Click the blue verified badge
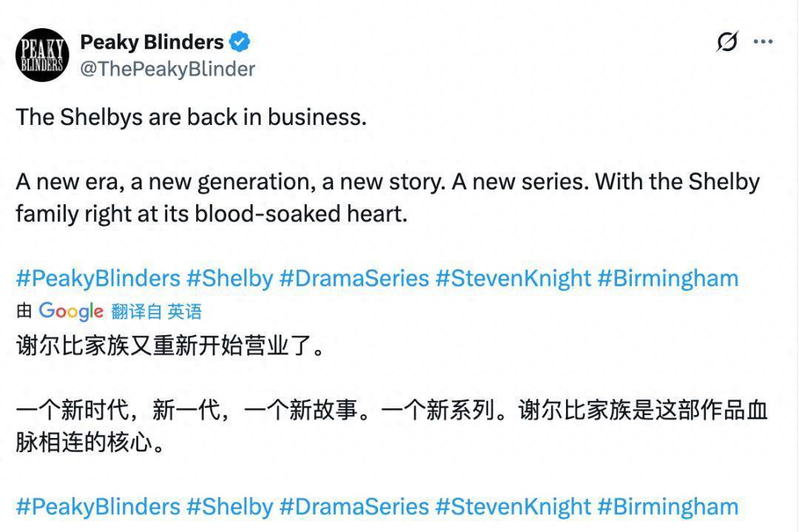This screenshot has height=532, width=799. 239,41
